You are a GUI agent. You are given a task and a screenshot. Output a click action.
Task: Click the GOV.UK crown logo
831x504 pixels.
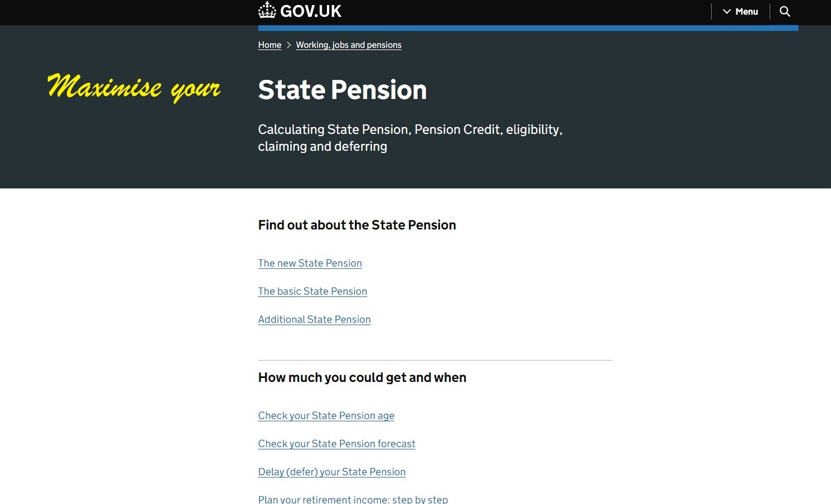point(267,11)
